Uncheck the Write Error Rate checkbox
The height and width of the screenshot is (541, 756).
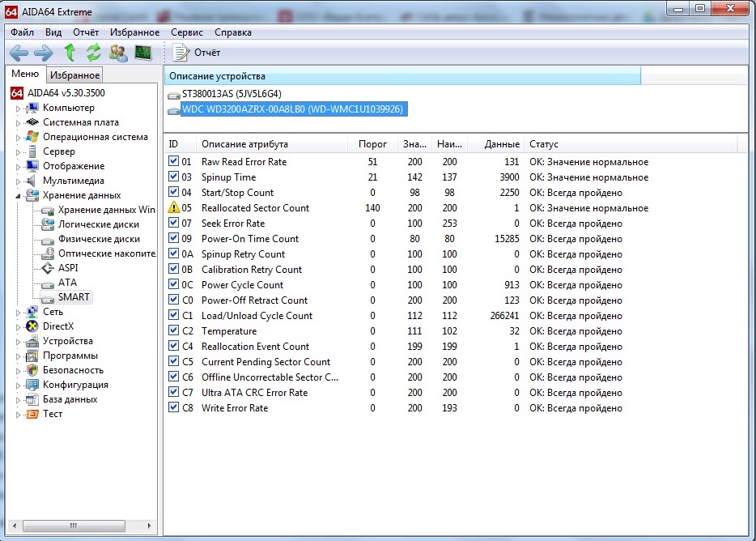(x=173, y=407)
